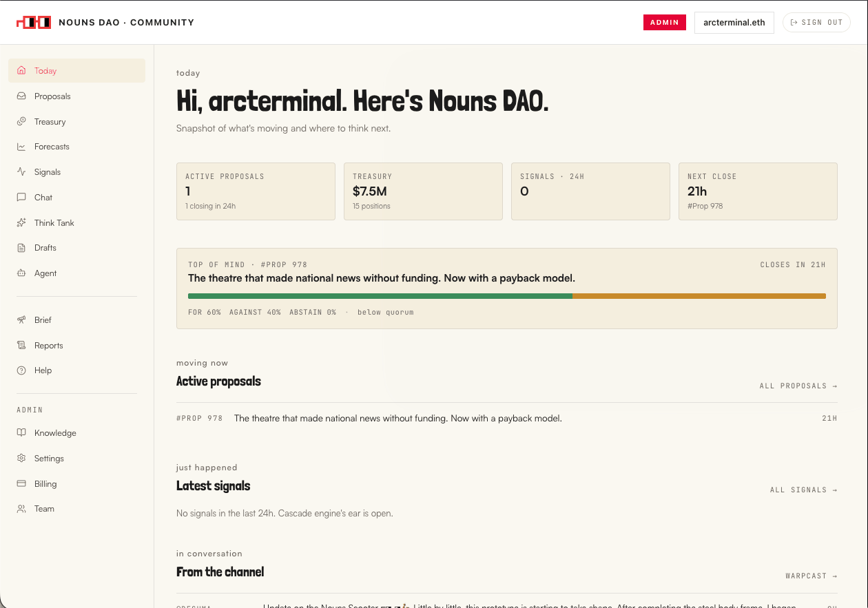Select Think Tank in the sidebar

[x=77, y=222]
